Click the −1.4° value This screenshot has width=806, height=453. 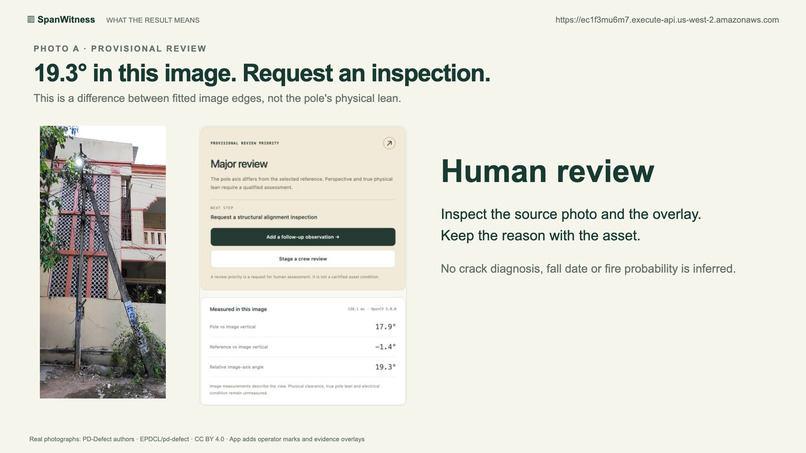pos(386,347)
